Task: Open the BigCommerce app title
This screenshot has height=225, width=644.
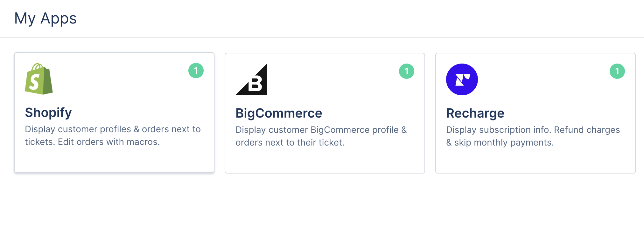Action: point(279,113)
